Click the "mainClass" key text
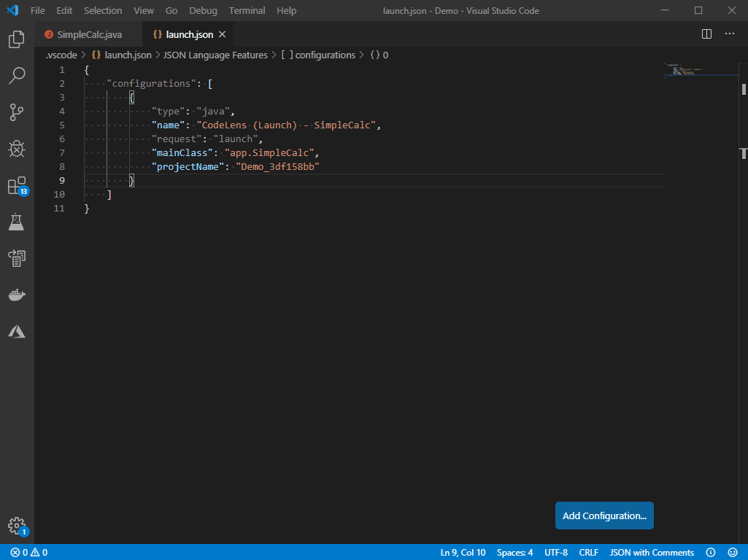Screen dimensions: 748x560 [x=182, y=152]
